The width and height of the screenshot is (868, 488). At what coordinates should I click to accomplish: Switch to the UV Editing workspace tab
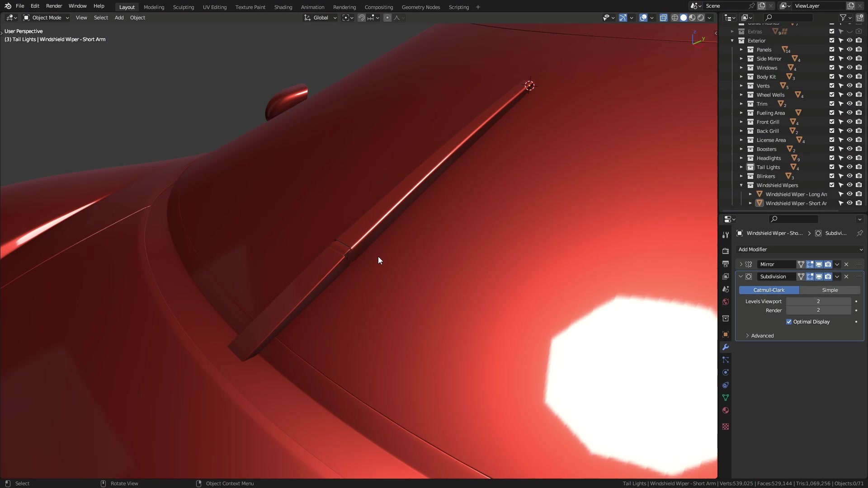pyautogui.click(x=214, y=7)
